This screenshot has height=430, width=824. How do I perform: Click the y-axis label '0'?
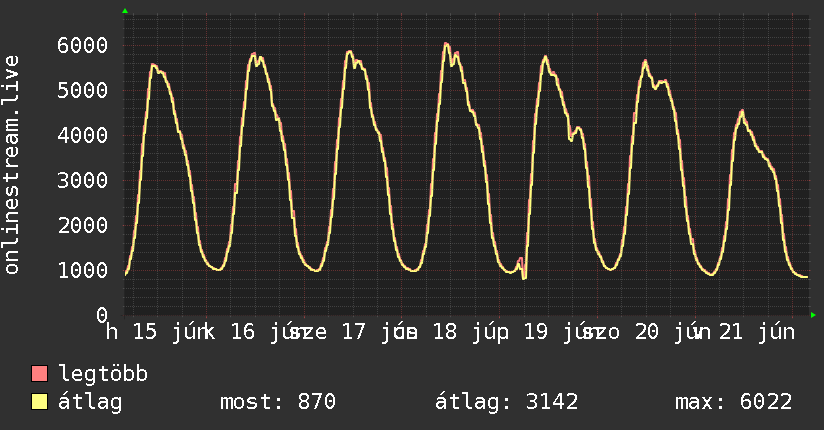click(102, 315)
